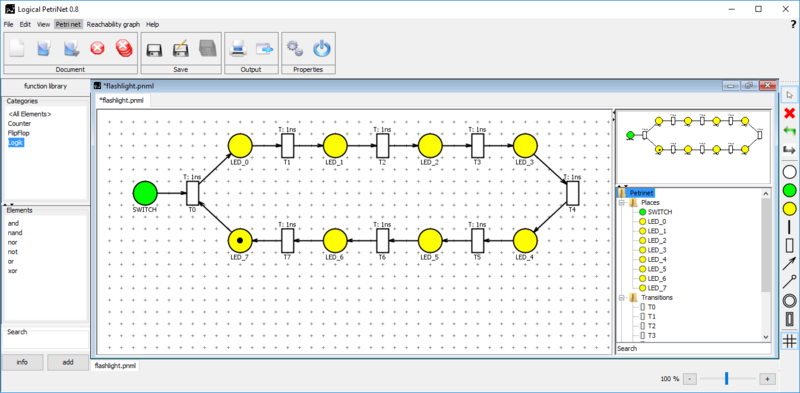Viewport: 800px width, 393px height.
Task: Toggle the grid display button
Action: point(789,340)
